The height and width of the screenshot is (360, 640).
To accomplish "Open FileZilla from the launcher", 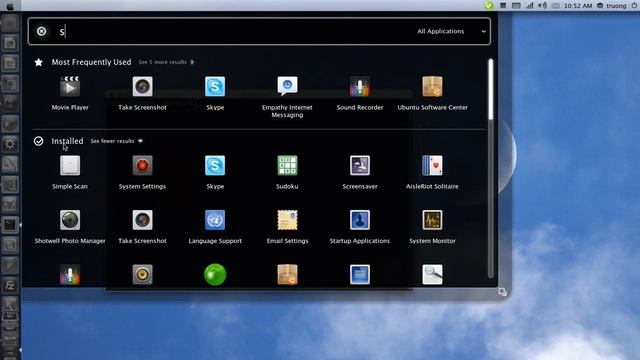I will pos(10,285).
